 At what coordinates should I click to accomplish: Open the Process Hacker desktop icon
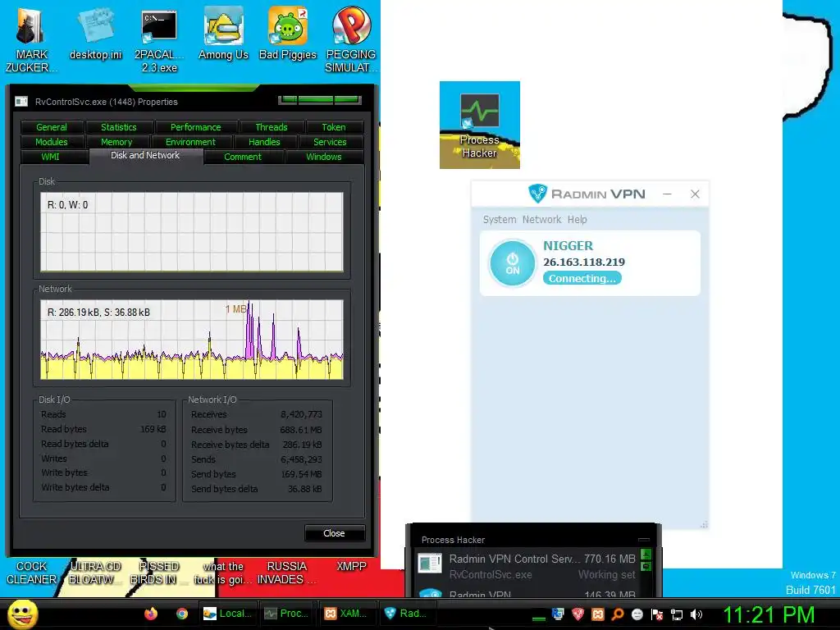tap(479, 125)
